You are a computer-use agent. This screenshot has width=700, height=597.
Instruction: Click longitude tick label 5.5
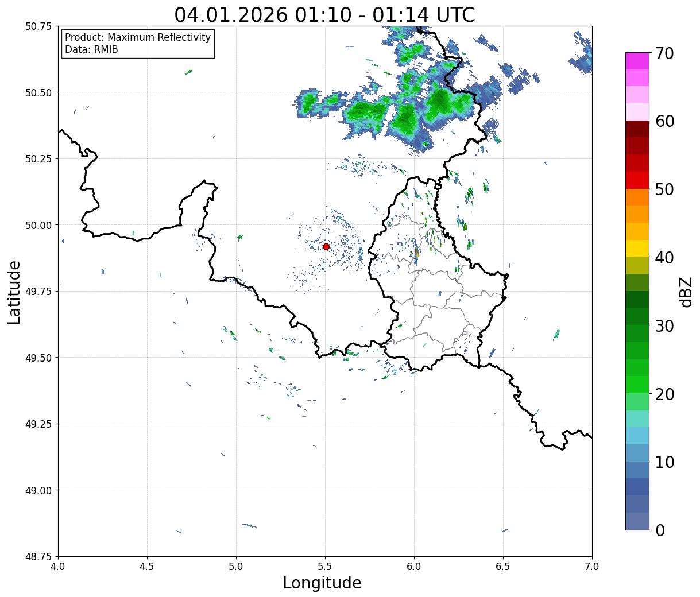coord(325,567)
